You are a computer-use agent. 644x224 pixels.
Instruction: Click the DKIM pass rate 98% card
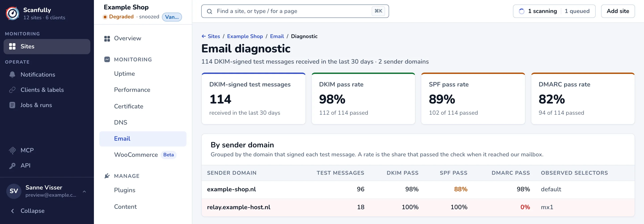[363, 99]
